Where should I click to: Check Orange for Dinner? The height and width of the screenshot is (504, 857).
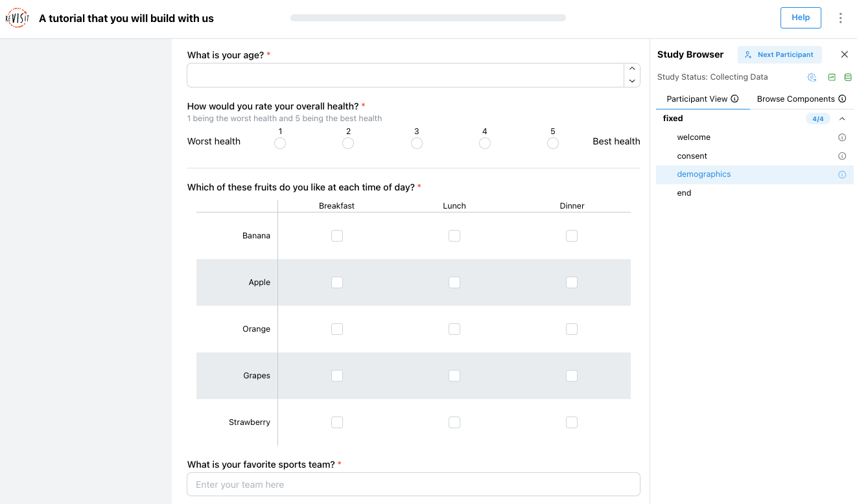tap(572, 329)
